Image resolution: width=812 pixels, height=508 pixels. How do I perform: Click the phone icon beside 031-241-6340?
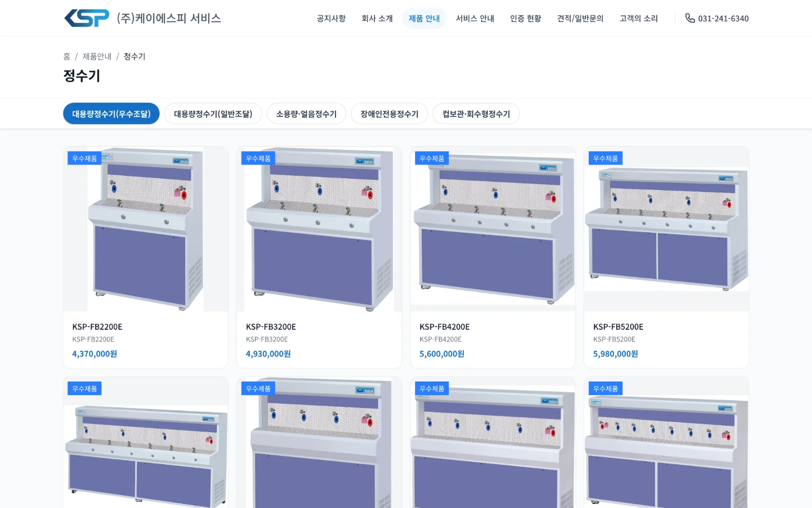click(x=690, y=18)
